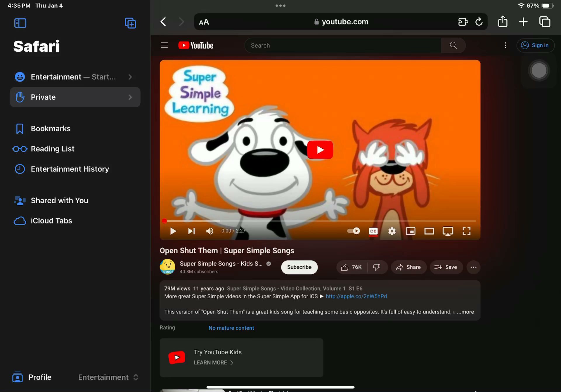Screen dimensions: 561x392
Task: Enter fullscreen video mode
Action: [466, 231]
